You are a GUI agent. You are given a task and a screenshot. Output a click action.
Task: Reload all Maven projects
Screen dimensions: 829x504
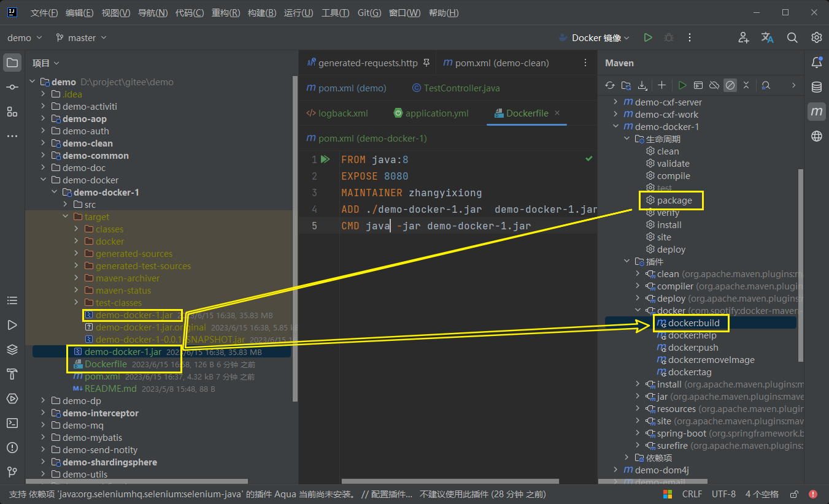(609, 85)
